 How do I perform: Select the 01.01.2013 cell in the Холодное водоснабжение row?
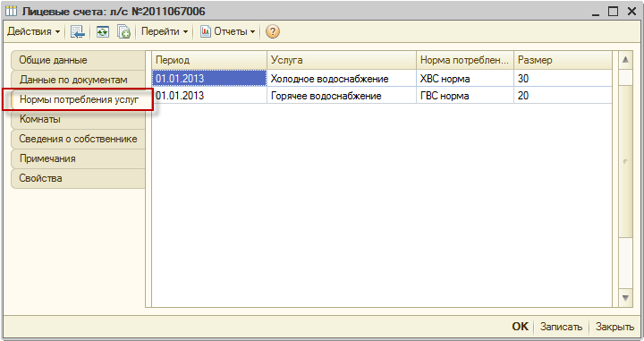pyautogui.click(x=209, y=78)
